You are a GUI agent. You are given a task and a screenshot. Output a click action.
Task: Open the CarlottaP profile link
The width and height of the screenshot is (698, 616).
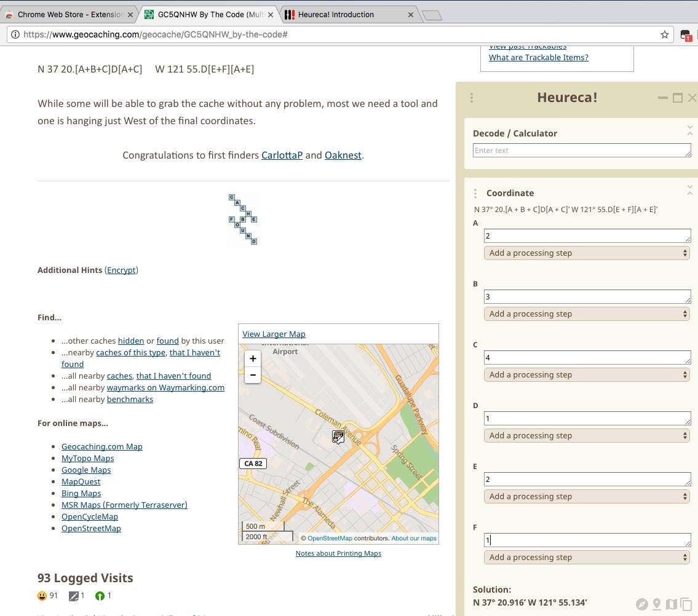(282, 156)
